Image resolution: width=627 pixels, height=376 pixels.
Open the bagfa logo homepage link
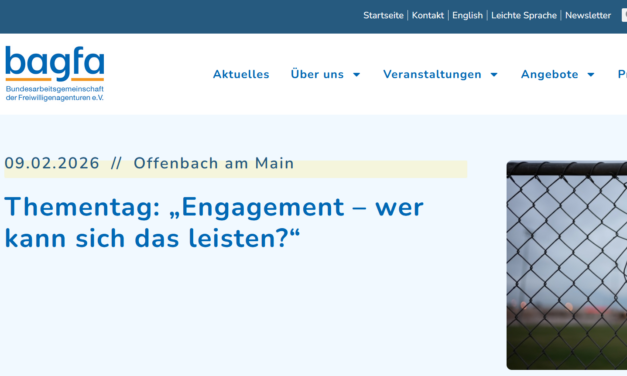point(55,74)
